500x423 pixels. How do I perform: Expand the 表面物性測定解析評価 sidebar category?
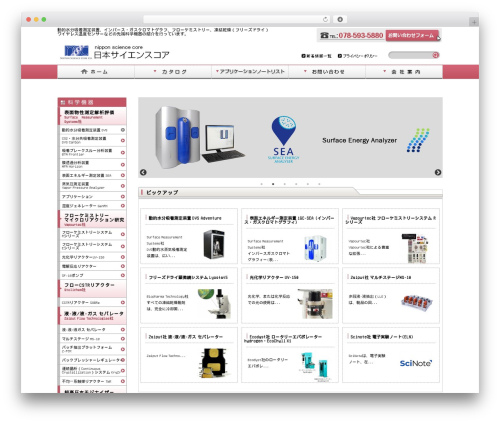pos(92,116)
